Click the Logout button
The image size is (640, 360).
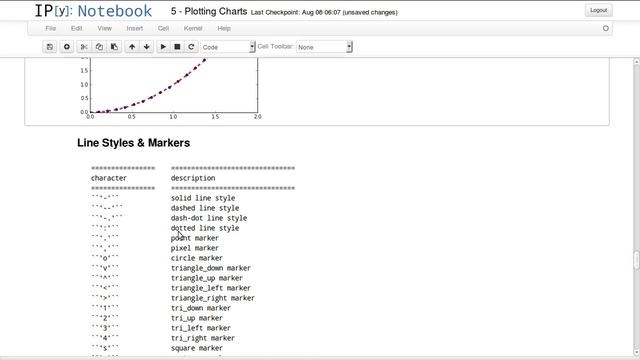(x=598, y=10)
